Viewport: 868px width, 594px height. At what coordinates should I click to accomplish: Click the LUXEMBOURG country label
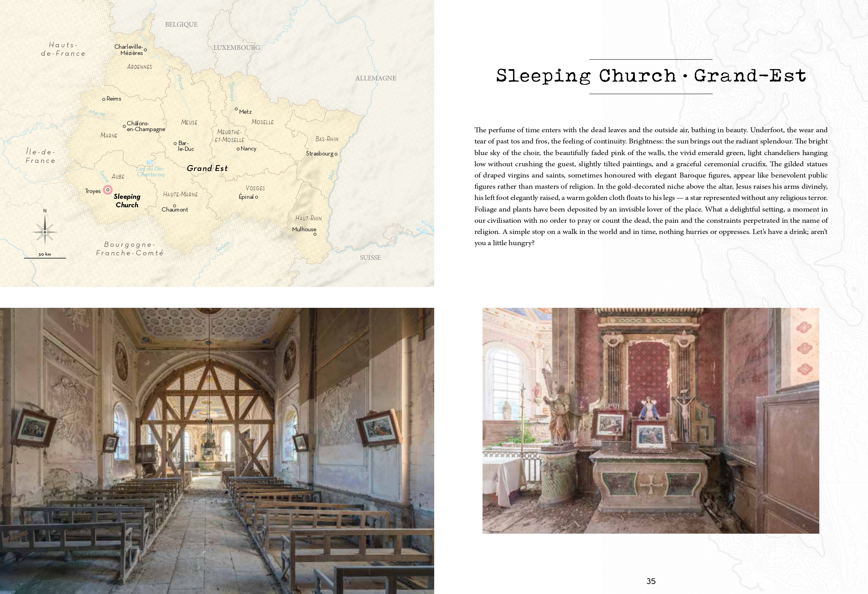(x=237, y=48)
